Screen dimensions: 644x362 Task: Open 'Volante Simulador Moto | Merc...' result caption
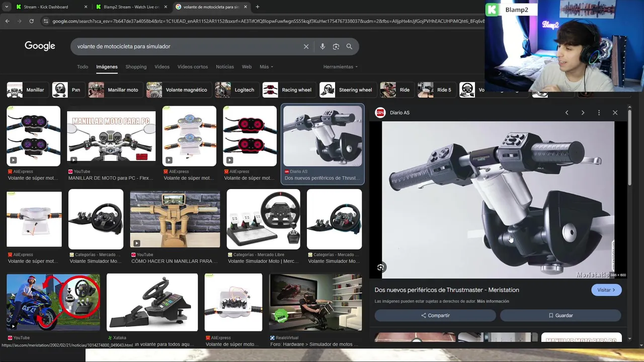tap(263, 261)
